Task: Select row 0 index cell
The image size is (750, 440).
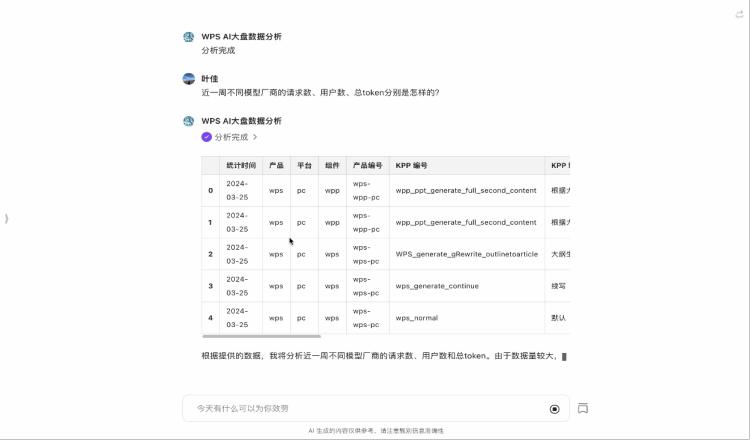Action: click(210, 190)
